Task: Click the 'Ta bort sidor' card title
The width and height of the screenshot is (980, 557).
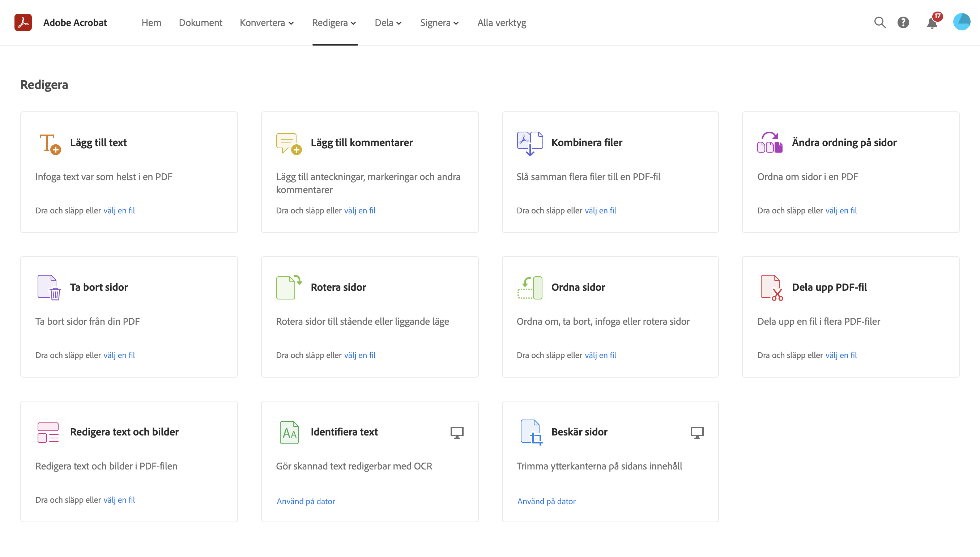Action: [99, 287]
